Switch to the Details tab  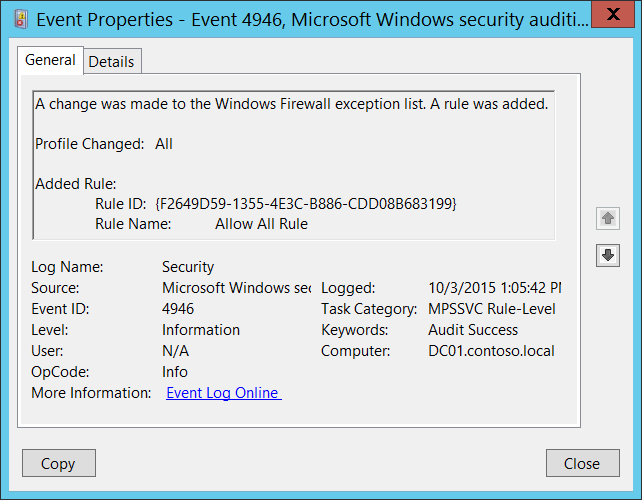(111, 61)
